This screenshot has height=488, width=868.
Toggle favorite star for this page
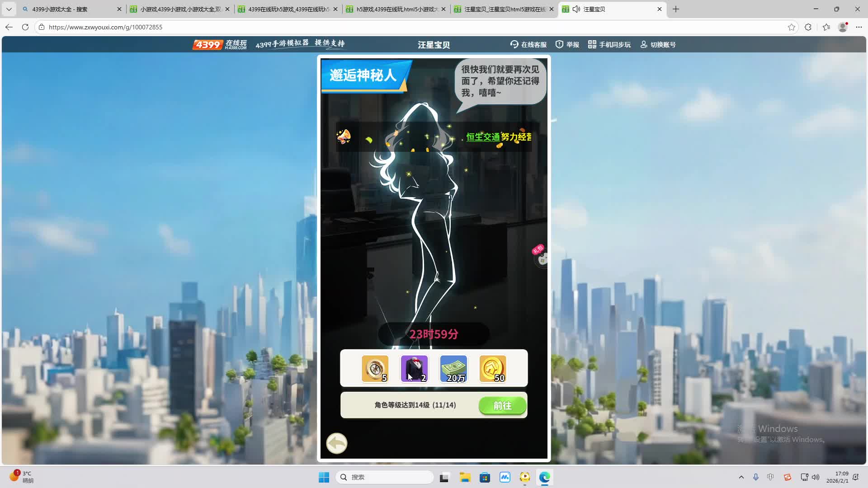click(x=791, y=27)
